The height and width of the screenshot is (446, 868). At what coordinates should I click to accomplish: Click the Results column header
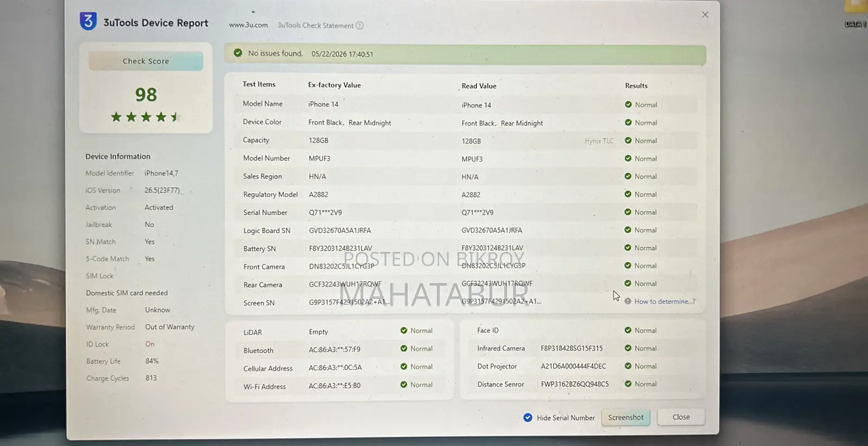(x=636, y=86)
